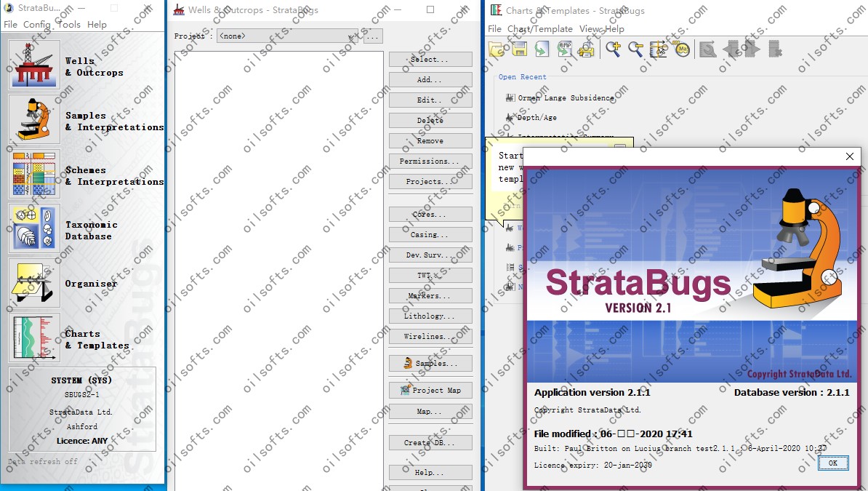868x491 pixels.
Task: Click the 'SYSTEM (SYS)' user text
Action: 81,380
